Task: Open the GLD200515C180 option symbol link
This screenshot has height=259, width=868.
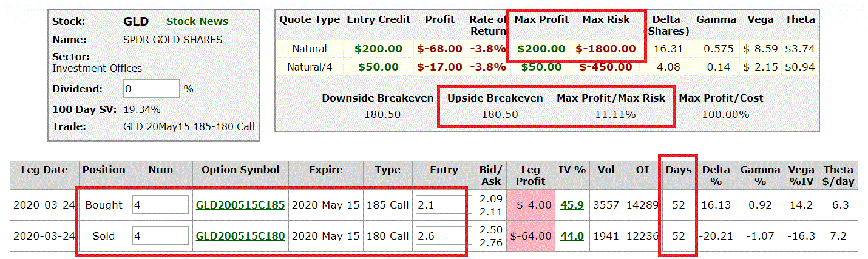Action: (240, 236)
